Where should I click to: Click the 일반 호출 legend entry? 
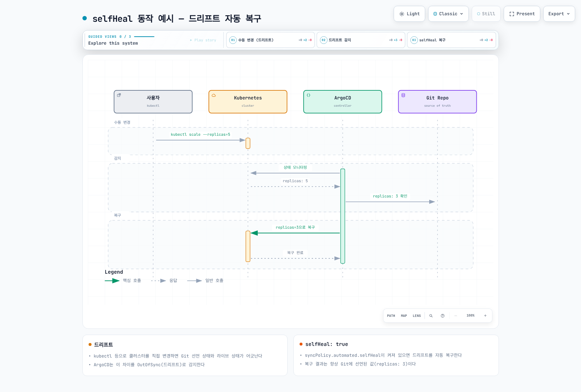pos(205,281)
